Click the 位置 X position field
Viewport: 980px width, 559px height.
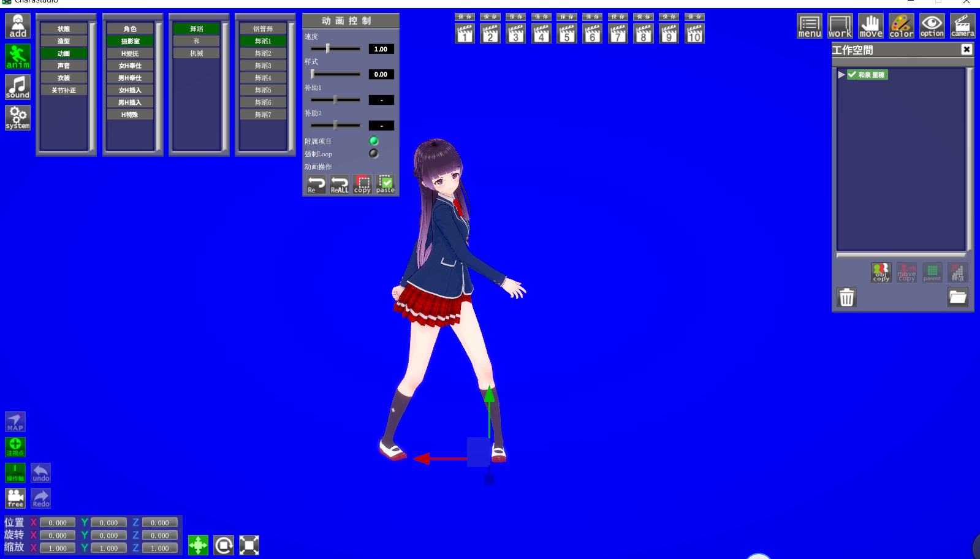pyautogui.click(x=58, y=523)
